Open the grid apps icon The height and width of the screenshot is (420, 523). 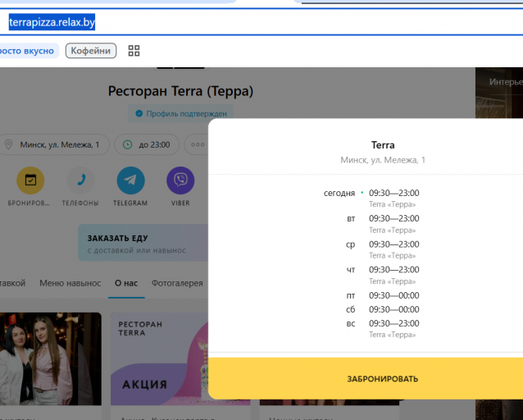pyautogui.click(x=134, y=51)
